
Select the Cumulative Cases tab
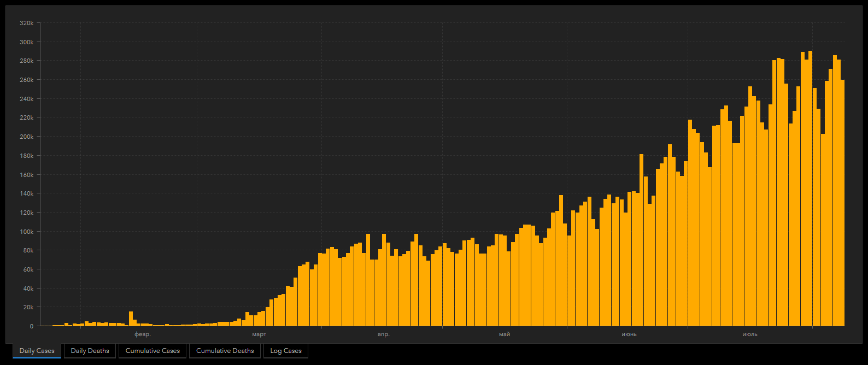[153, 351]
